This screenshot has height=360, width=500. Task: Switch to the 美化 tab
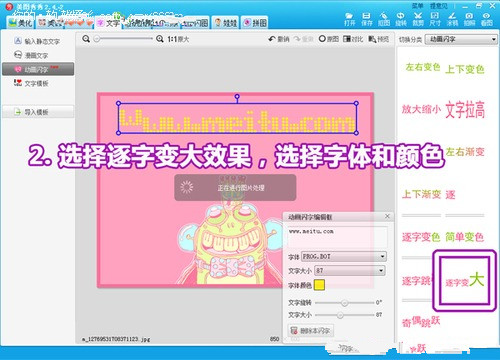pos(21,23)
